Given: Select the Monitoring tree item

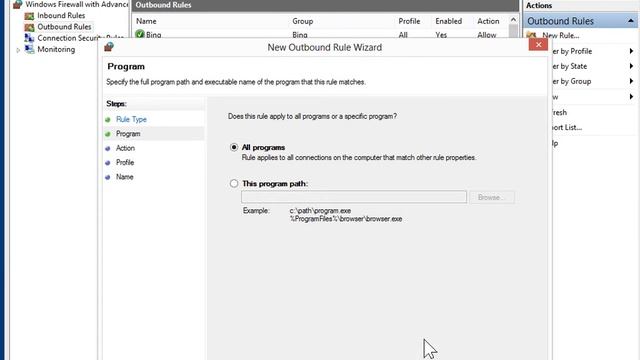Looking at the screenshot, I should click(x=56, y=49).
